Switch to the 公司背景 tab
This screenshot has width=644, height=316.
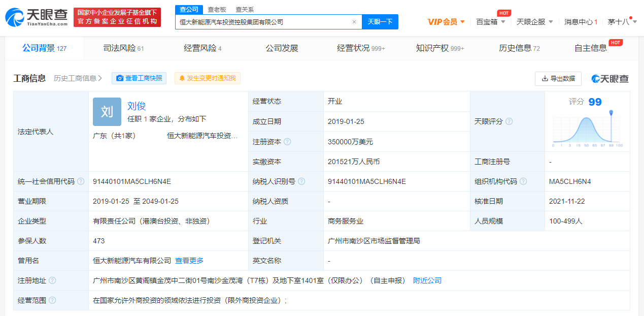click(x=45, y=48)
